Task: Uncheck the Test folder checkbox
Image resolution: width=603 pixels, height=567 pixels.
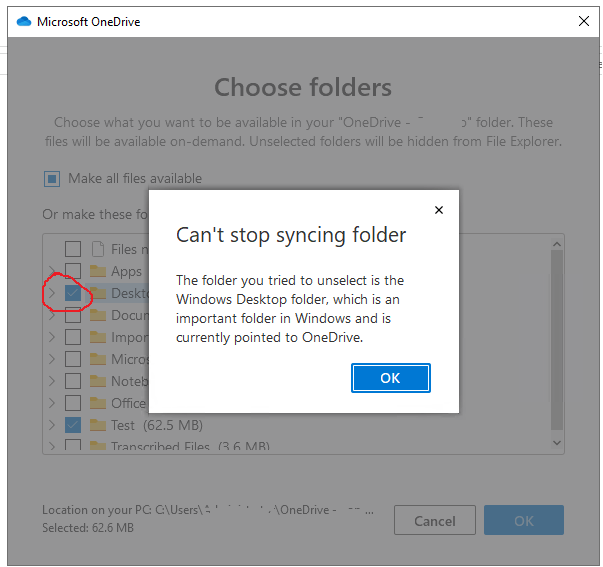Action: (73, 425)
